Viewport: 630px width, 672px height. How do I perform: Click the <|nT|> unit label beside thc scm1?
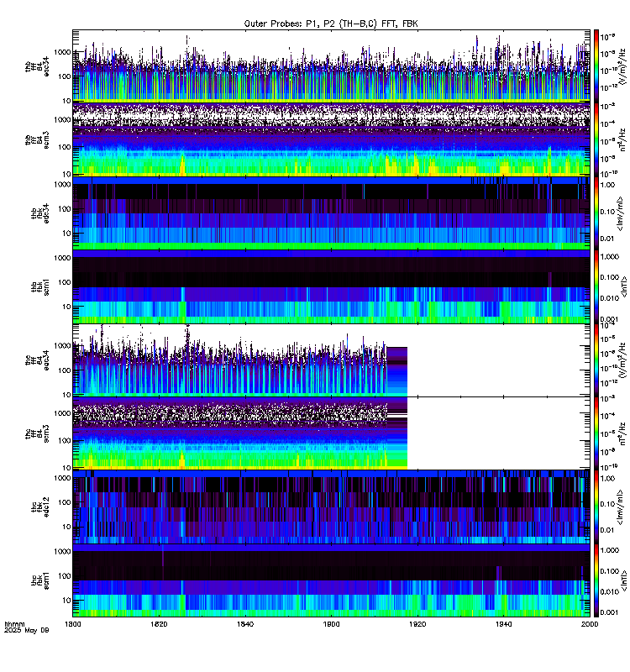(624, 580)
